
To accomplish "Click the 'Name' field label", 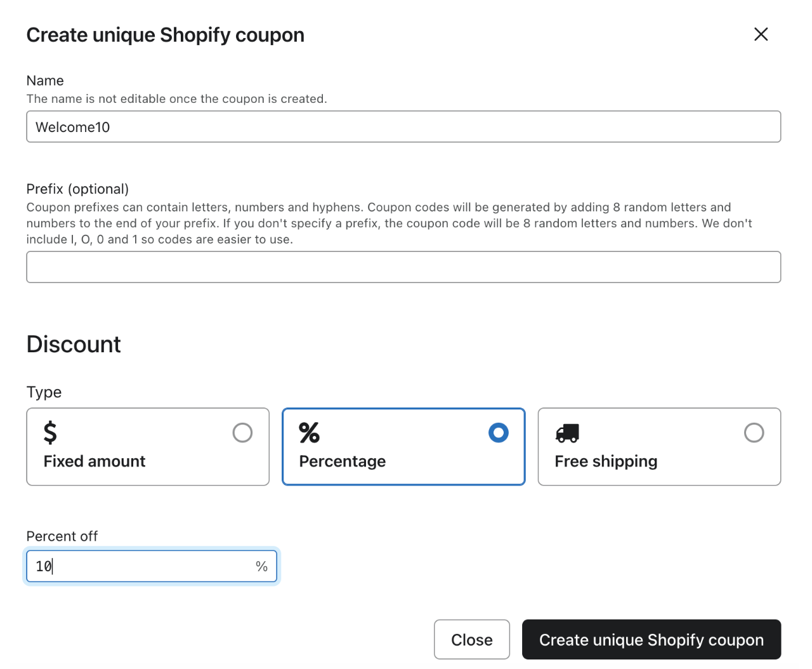I will [45, 81].
